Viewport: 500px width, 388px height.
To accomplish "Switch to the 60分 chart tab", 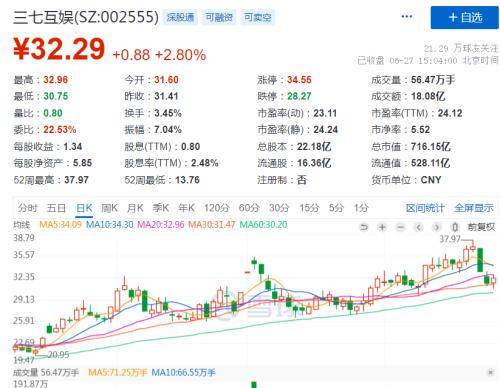I will click(249, 208).
